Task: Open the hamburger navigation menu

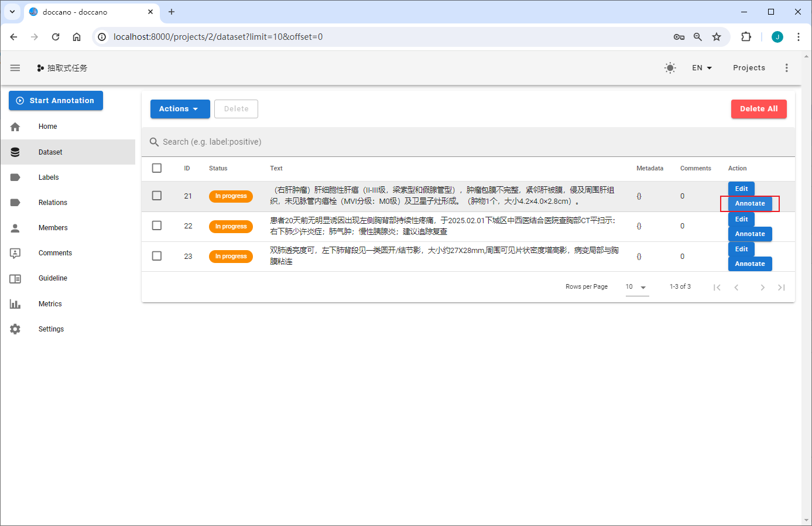Action: coord(15,68)
